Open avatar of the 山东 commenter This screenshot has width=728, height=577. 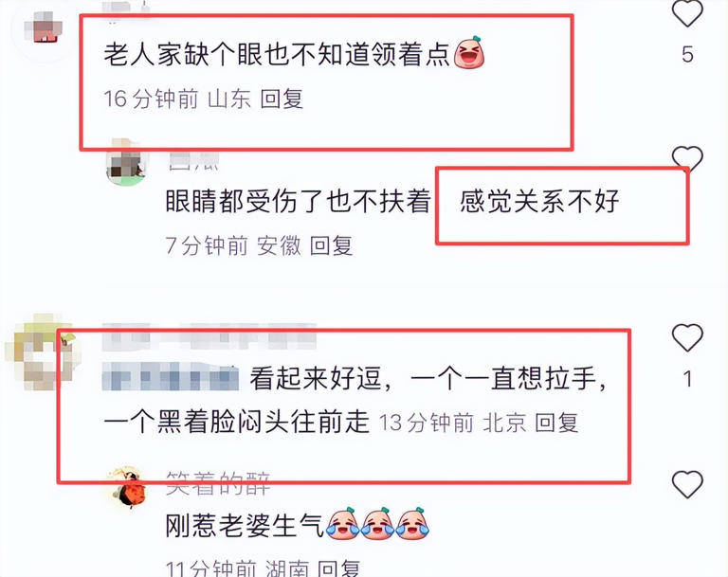click(x=44, y=28)
